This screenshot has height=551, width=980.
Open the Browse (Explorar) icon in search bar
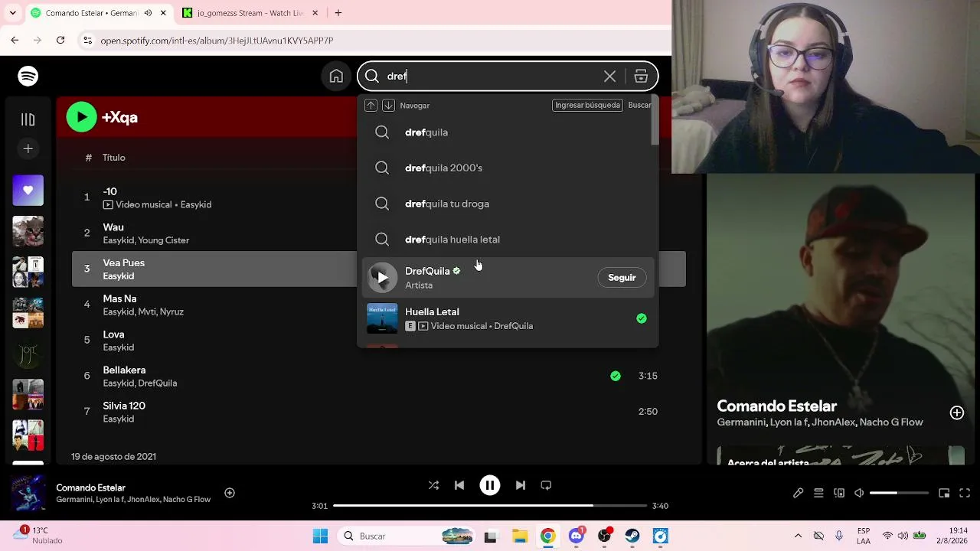(641, 76)
